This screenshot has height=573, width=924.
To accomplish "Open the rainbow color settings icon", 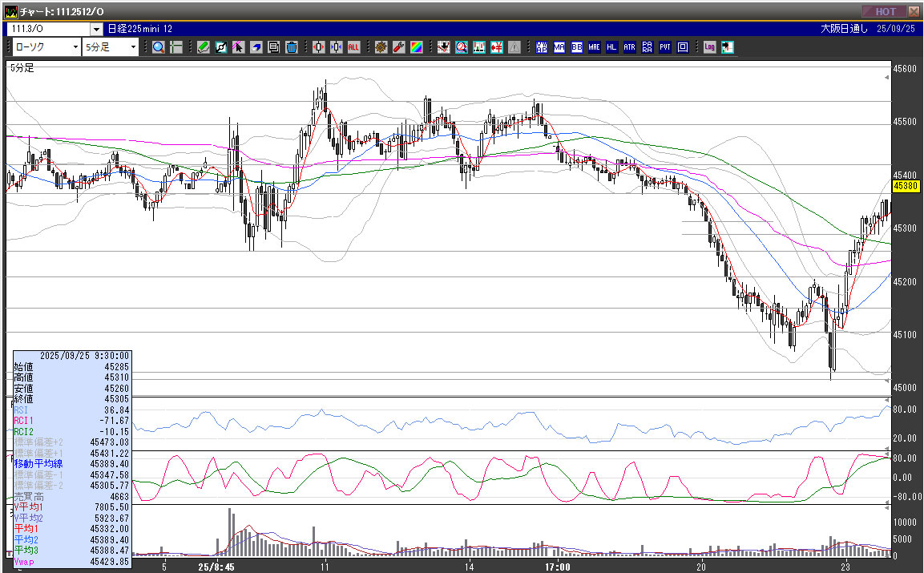I will (x=417, y=47).
